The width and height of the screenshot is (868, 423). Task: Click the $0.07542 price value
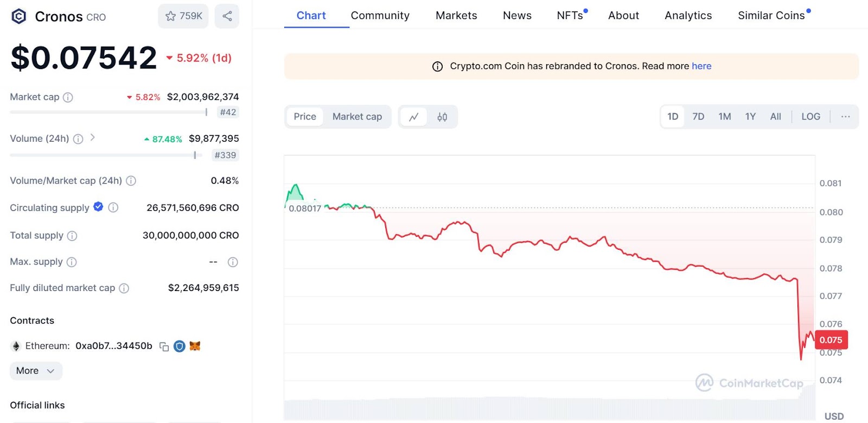click(x=84, y=58)
